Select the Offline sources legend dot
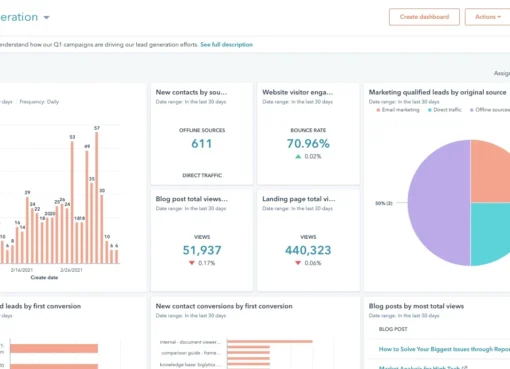This screenshot has height=369, width=510. (x=471, y=110)
